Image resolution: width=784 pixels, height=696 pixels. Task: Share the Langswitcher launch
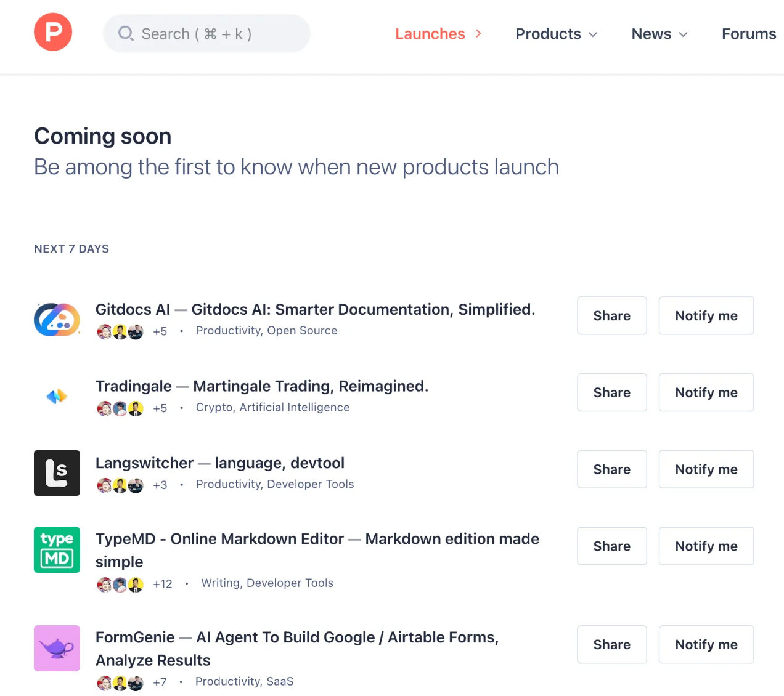[612, 469]
